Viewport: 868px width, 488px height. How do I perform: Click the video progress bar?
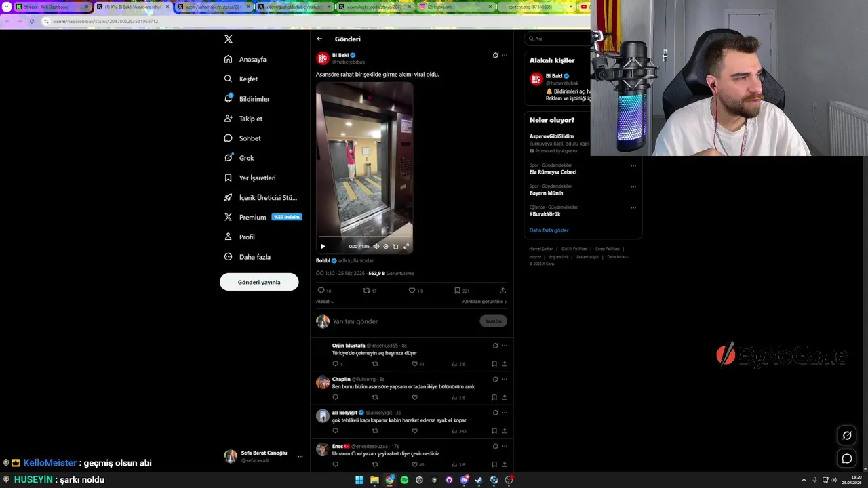(x=364, y=237)
